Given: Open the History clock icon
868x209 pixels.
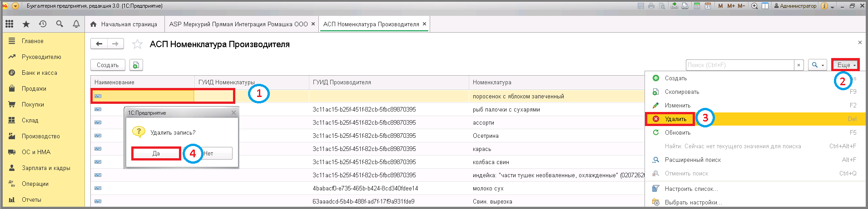Looking at the screenshot, I should (x=43, y=24).
